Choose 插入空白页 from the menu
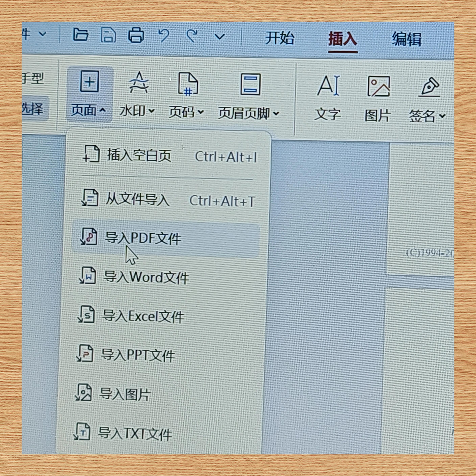 (x=169, y=156)
